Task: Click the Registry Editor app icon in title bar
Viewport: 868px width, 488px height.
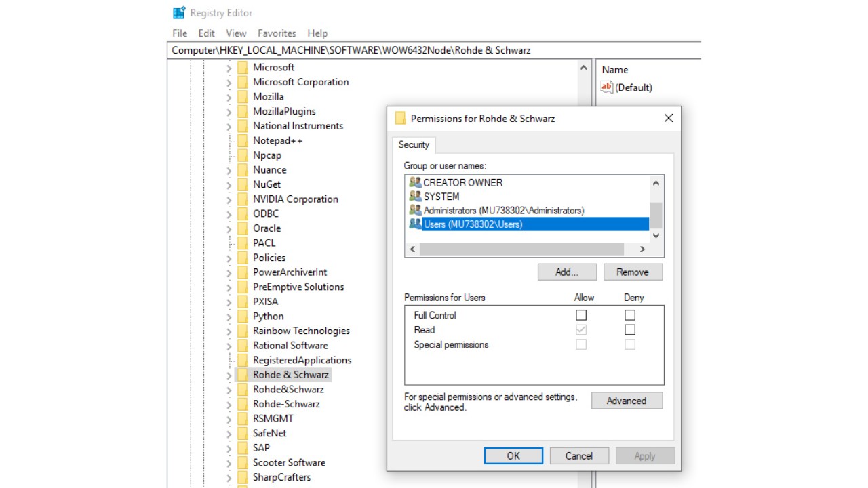Action: 179,12
